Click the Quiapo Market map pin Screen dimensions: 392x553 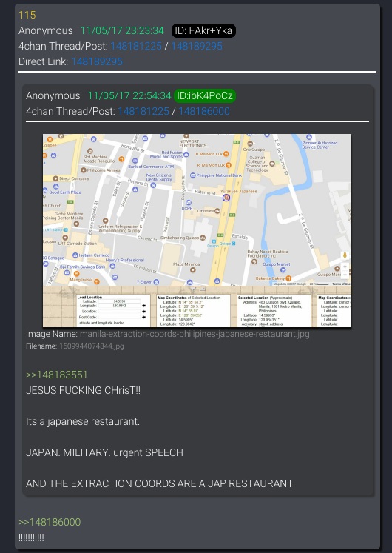pos(283,270)
